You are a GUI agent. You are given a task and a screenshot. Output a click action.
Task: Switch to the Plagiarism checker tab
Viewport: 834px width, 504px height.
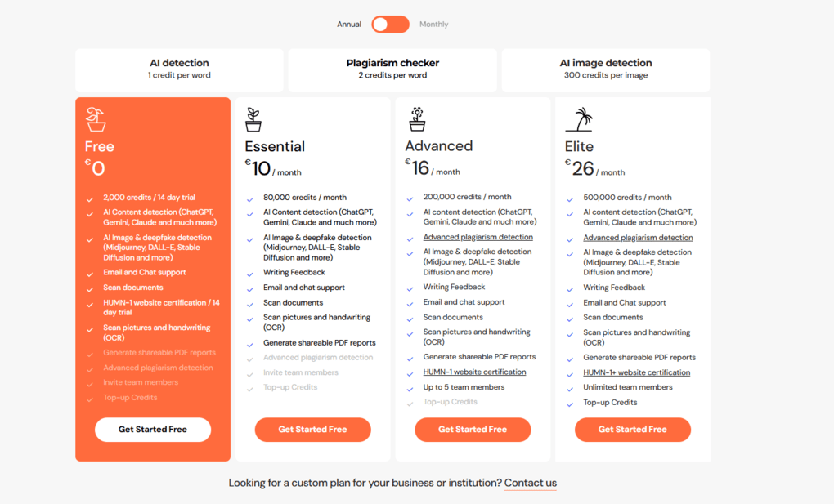point(392,69)
